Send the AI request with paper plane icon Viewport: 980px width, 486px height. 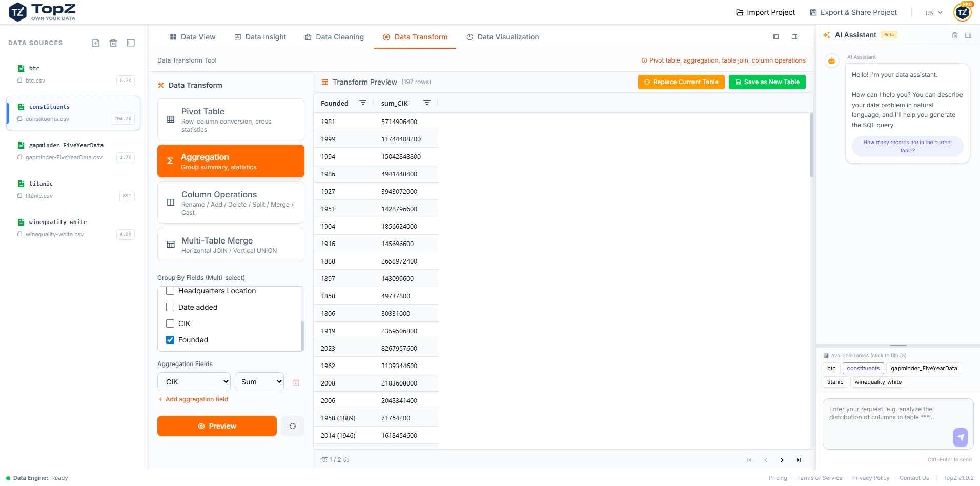pyautogui.click(x=961, y=437)
